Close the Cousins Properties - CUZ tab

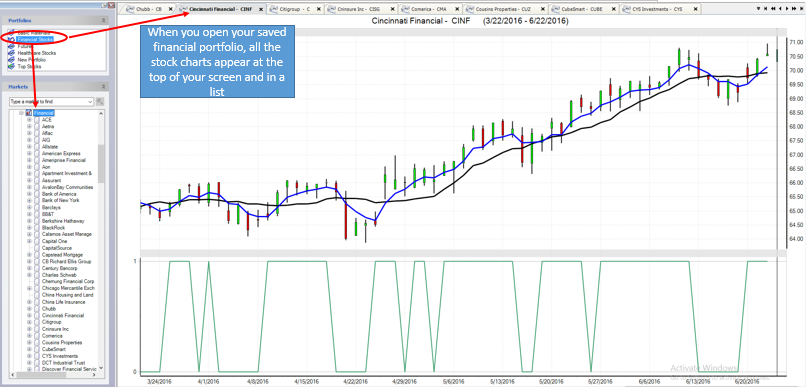click(543, 9)
